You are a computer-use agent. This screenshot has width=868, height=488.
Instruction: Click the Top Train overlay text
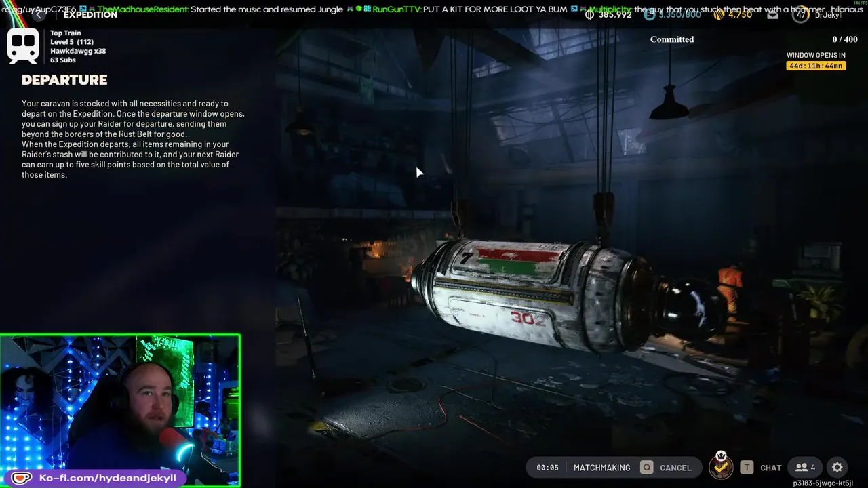click(65, 33)
